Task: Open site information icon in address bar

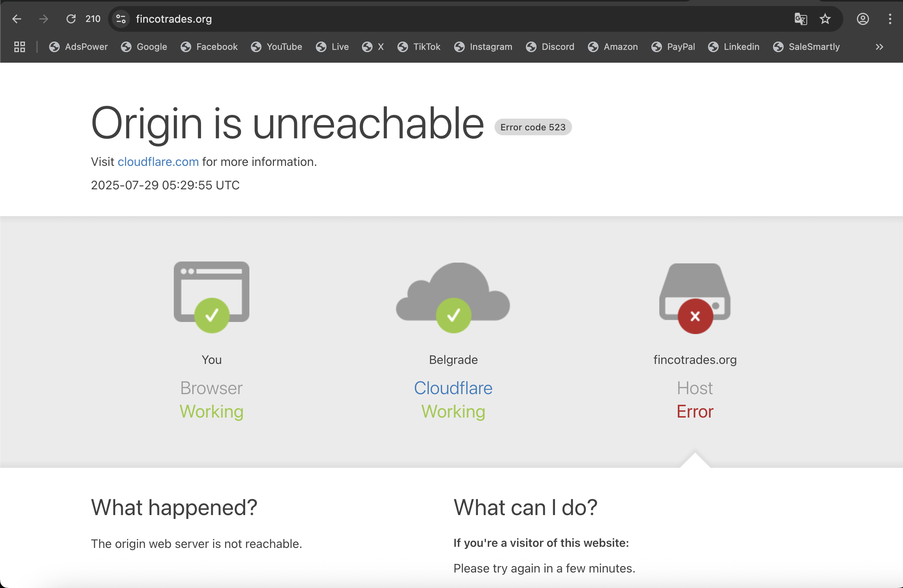Action: click(121, 19)
